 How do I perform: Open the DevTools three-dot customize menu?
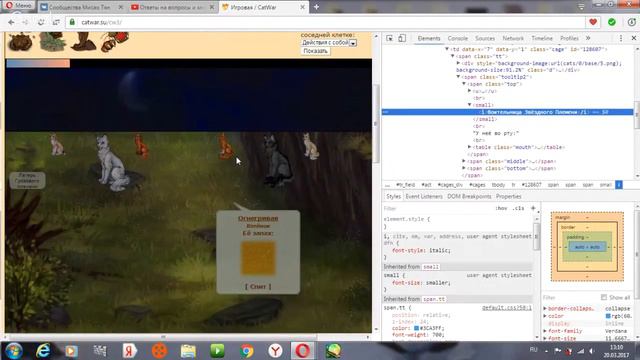(x=621, y=38)
